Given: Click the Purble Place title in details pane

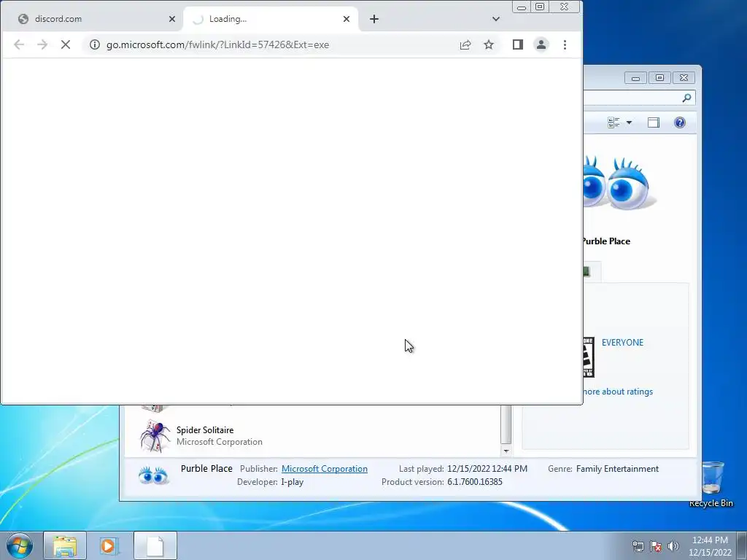Looking at the screenshot, I should tap(206, 469).
